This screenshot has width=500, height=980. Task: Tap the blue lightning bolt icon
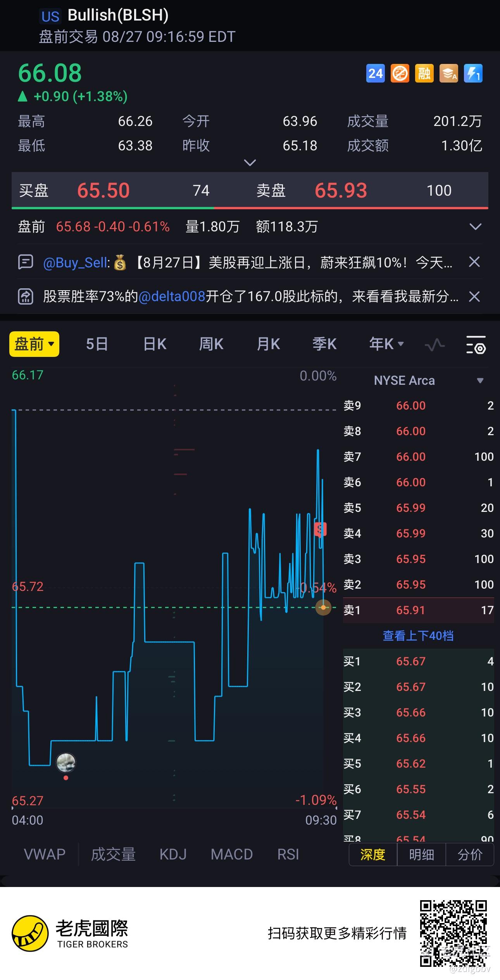pyautogui.click(x=473, y=73)
